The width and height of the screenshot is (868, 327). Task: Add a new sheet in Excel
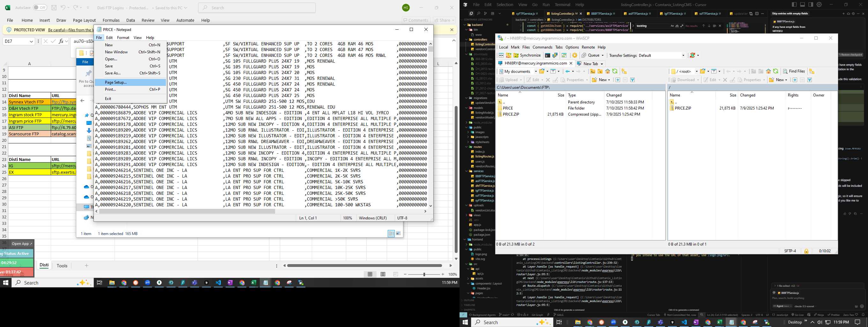click(x=86, y=266)
